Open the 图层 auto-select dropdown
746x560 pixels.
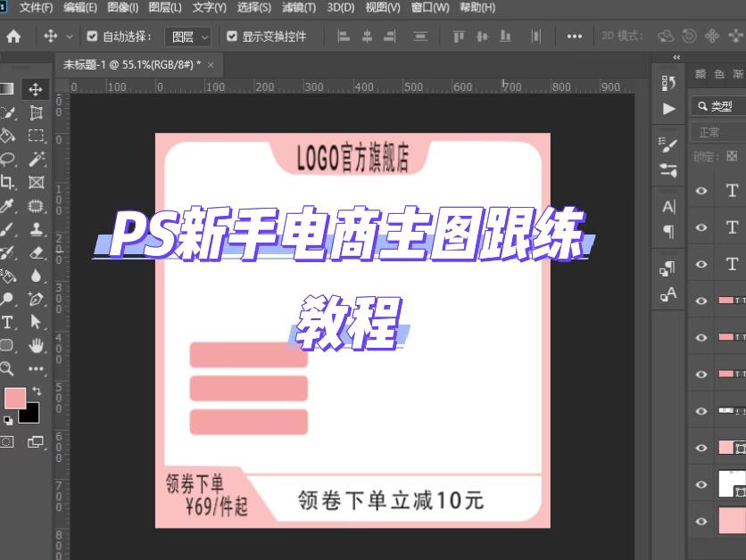click(188, 37)
